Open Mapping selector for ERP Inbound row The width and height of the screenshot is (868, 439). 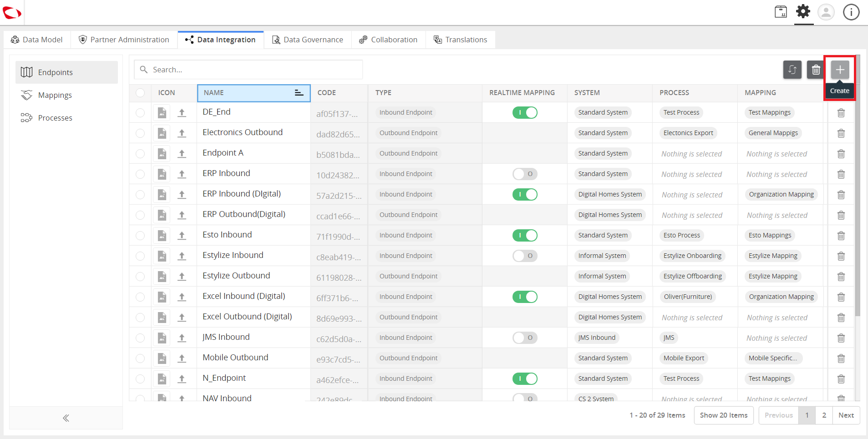point(777,174)
